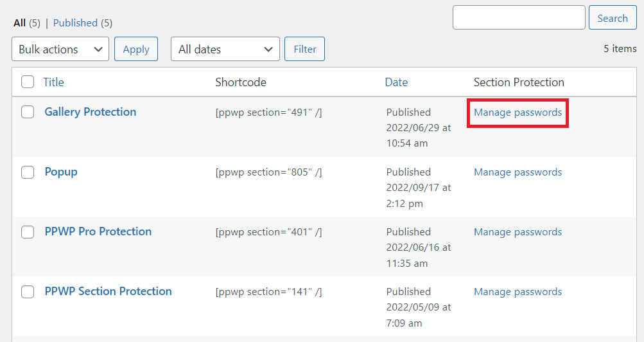644x342 pixels.
Task: Open the PPWP Section Protection section
Action: pyautogui.click(x=109, y=291)
